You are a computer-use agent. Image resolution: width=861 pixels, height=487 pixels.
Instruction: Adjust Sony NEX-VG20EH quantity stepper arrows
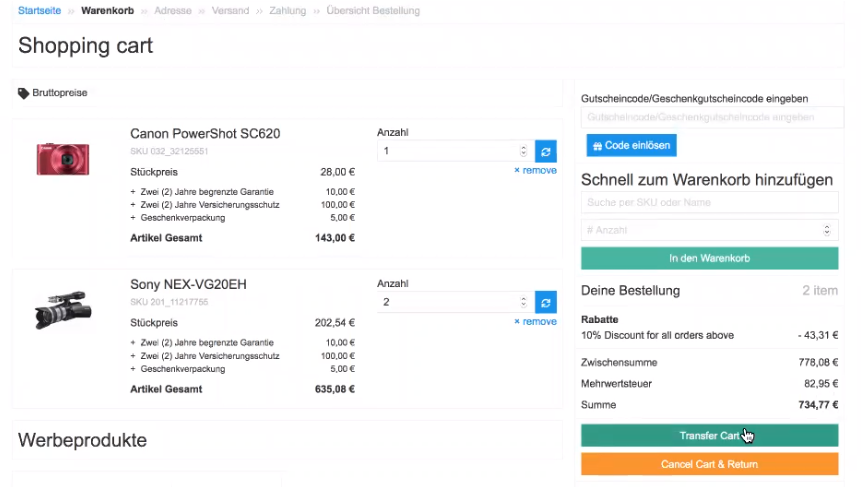pos(523,302)
